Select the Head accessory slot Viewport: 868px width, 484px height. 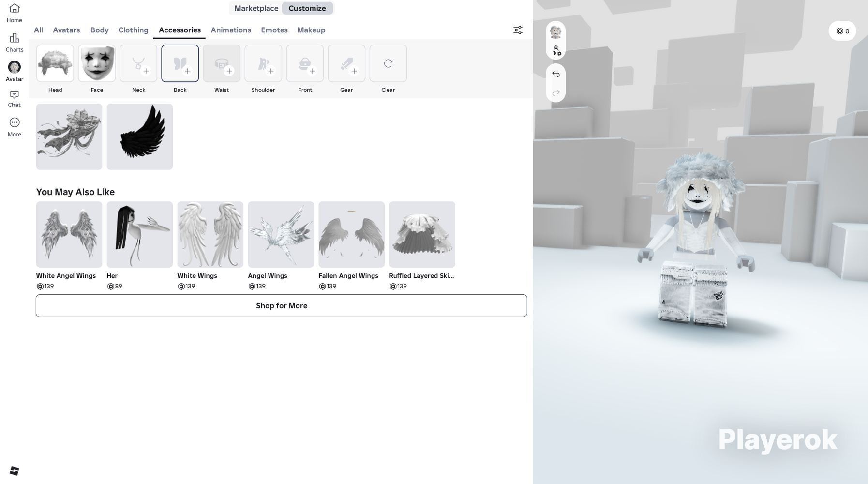click(x=55, y=63)
